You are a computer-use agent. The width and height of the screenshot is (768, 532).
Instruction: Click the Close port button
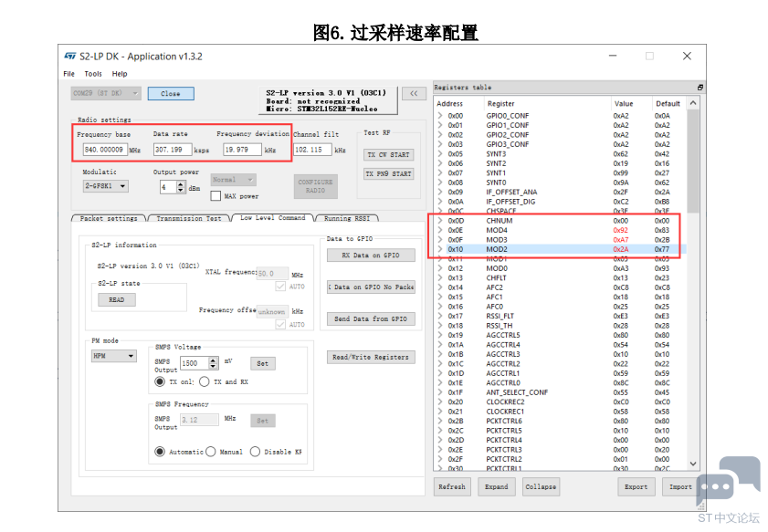[171, 93]
